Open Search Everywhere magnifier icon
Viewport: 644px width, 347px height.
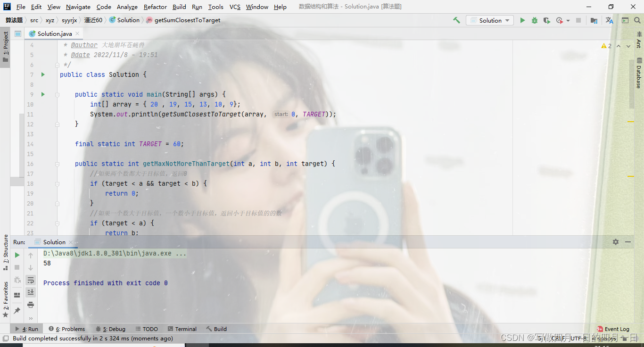click(637, 20)
